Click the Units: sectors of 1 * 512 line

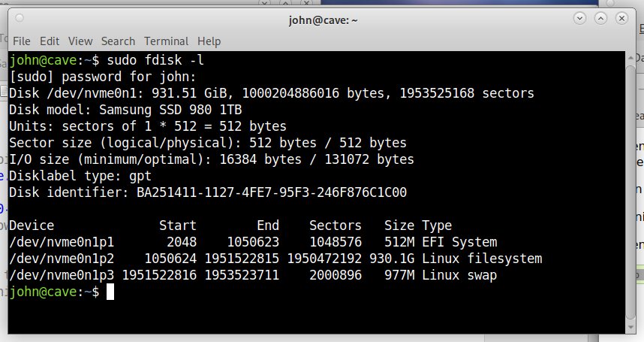(148, 126)
